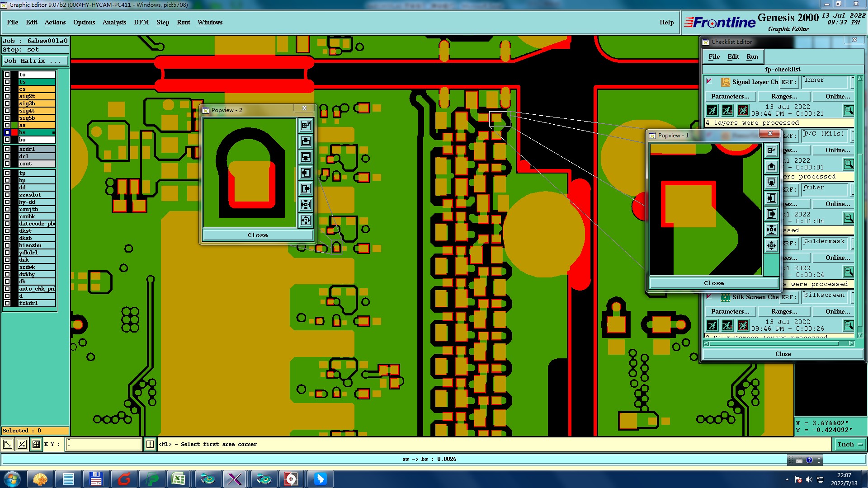Click grid snap icon left of X Y

[36, 444]
